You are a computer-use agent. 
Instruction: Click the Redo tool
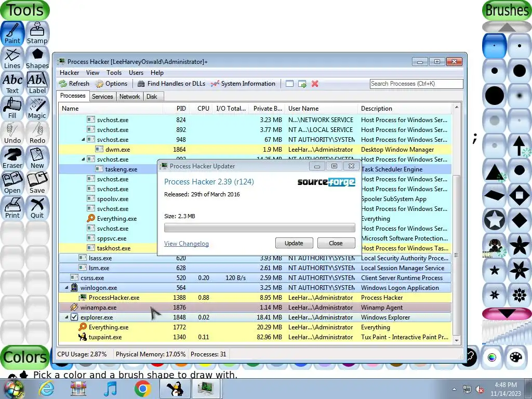coord(37,133)
